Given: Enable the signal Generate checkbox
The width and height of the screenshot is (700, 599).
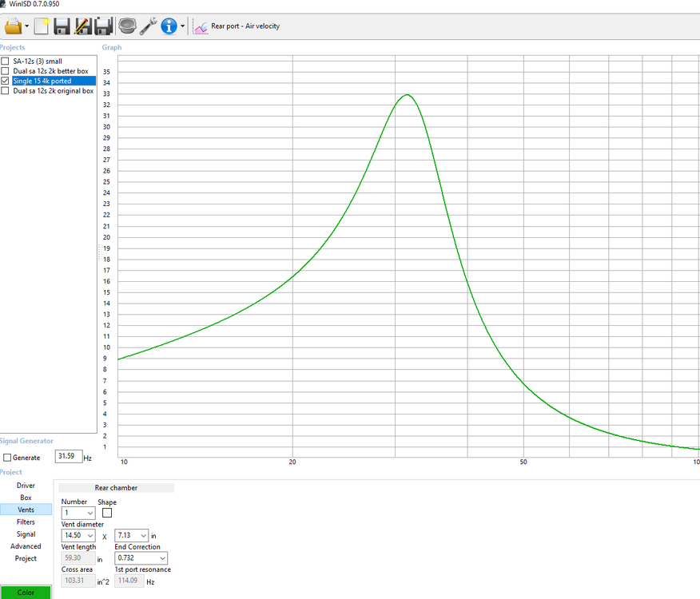Looking at the screenshot, I should pyautogui.click(x=7, y=458).
